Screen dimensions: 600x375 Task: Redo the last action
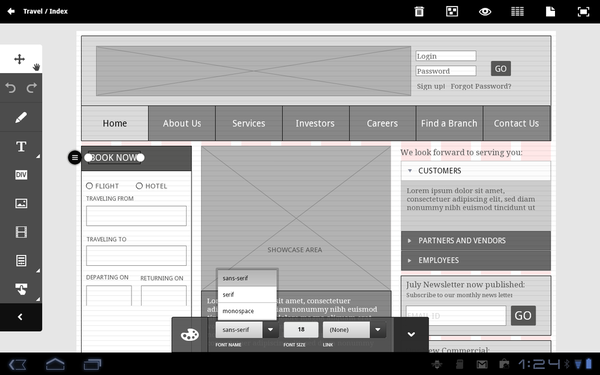pyautogui.click(x=31, y=88)
